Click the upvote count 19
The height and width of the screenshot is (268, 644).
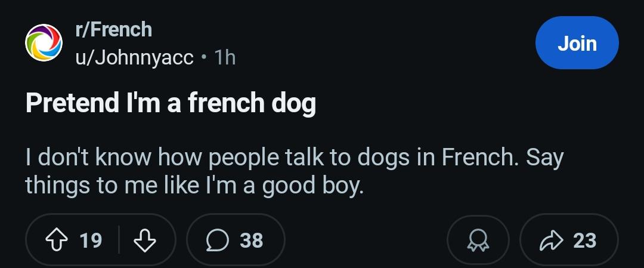pos(91,240)
